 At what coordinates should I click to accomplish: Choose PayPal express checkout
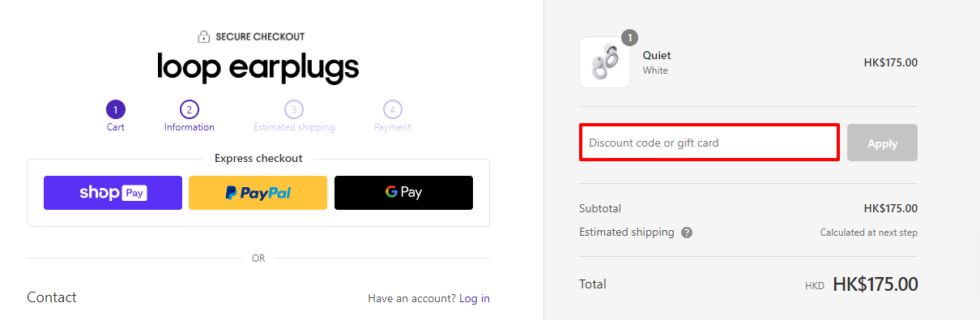(x=258, y=193)
